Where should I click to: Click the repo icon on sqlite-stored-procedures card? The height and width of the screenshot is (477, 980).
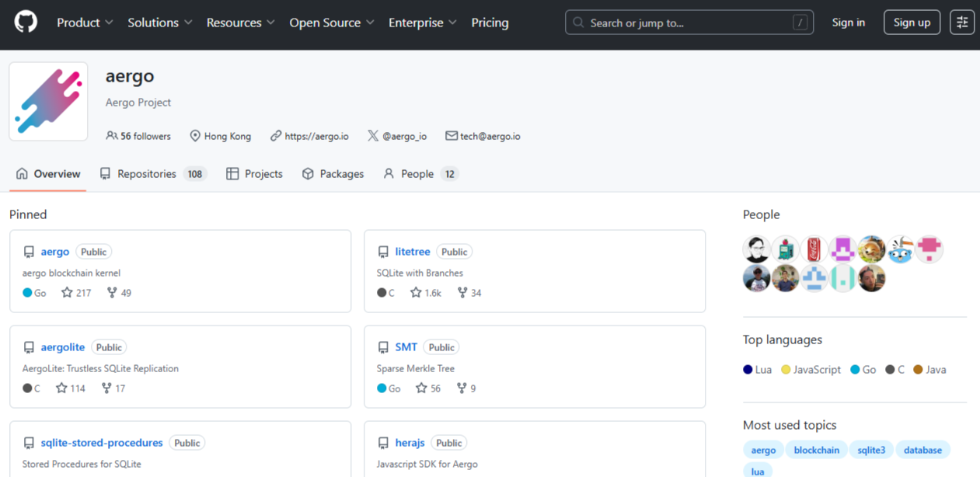coord(29,443)
